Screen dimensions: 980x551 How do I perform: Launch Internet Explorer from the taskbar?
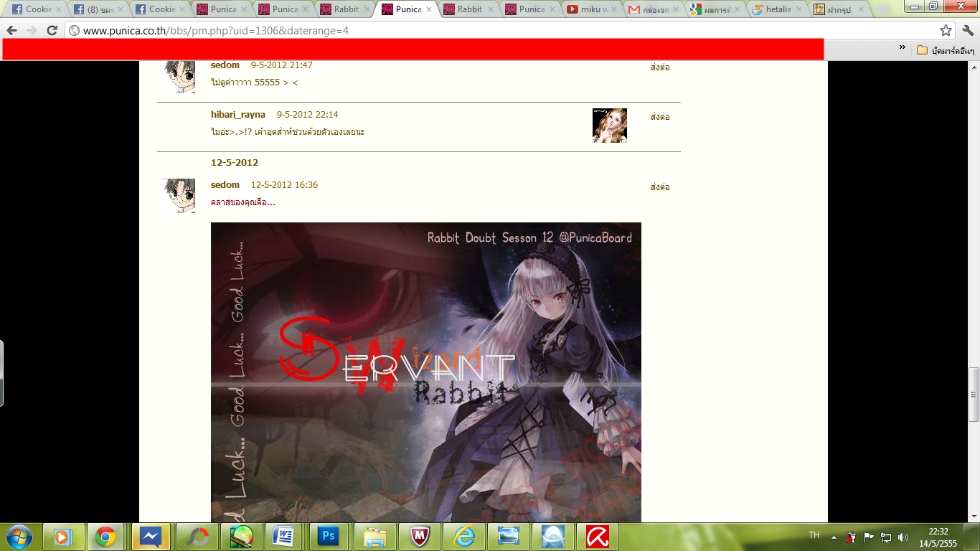click(464, 537)
